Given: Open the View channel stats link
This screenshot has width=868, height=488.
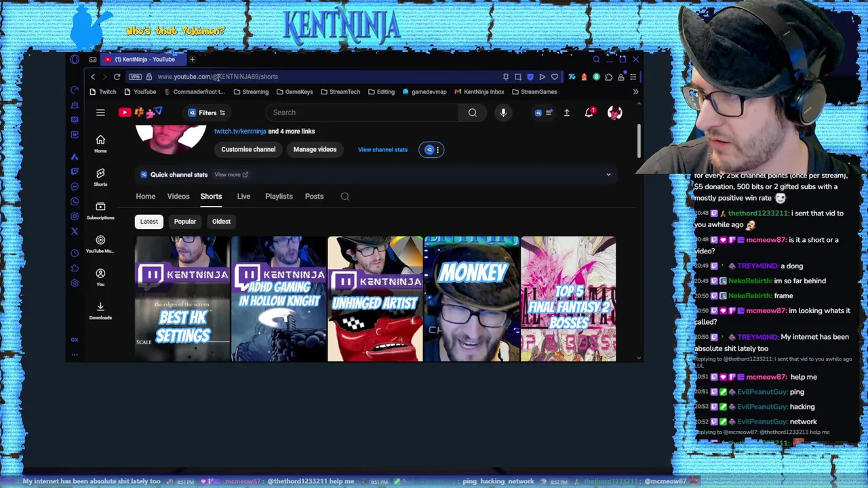Looking at the screenshot, I should [x=382, y=149].
